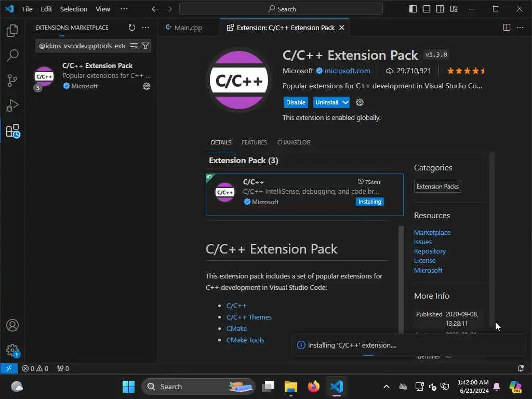Open the Extensions view icon
The image size is (532, 399).
13,131
